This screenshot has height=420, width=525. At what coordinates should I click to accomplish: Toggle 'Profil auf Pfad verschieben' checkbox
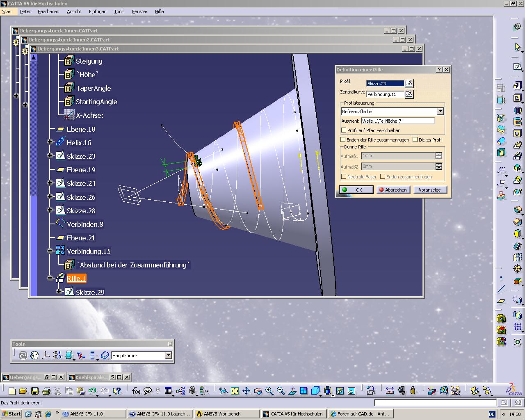(x=344, y=130)
